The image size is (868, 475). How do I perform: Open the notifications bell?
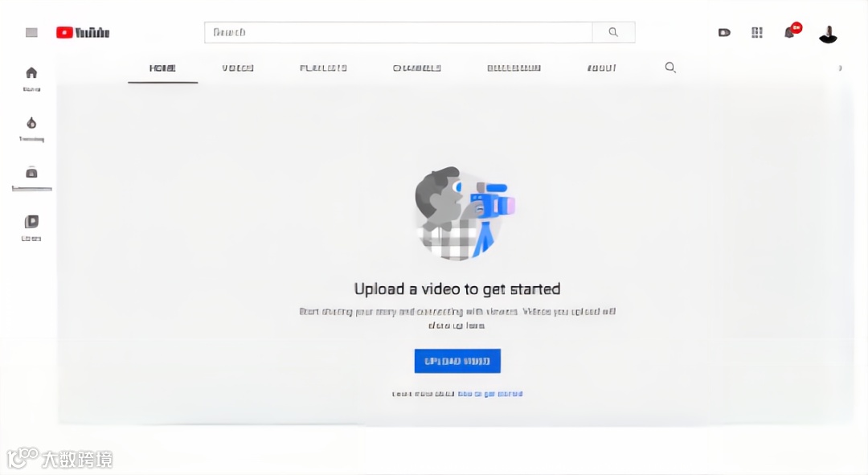(x=791, y=31)
